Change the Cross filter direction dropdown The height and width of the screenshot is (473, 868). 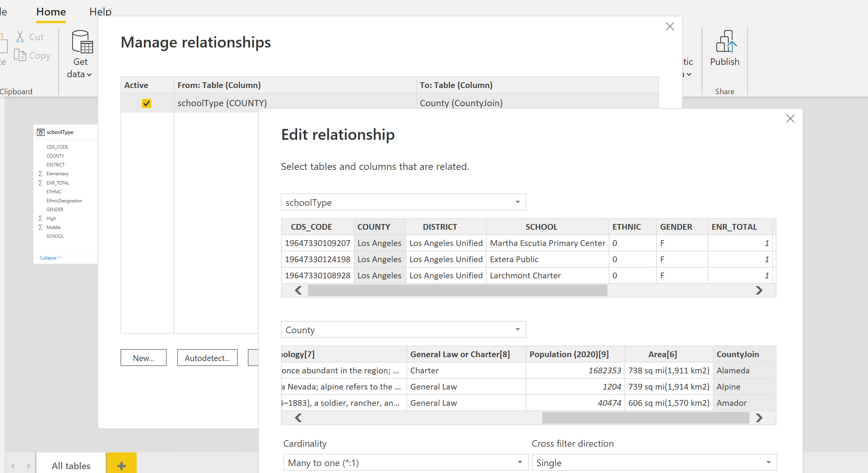pyautogui.click(x=653, y=463)
